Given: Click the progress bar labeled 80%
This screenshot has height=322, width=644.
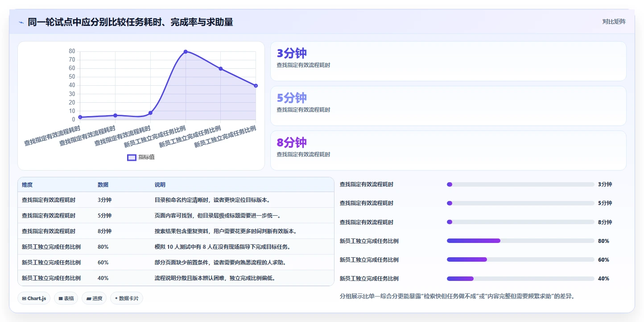Looking at the screenshot, I should coord(520,241).
